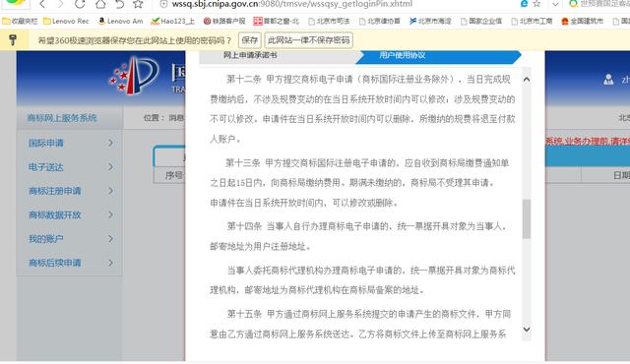Image resolution: width=630 pixels, height=364 pixels.
Task: Click the 当事人委托商标代理机构 paragraph
Action: tap(362, 280)
